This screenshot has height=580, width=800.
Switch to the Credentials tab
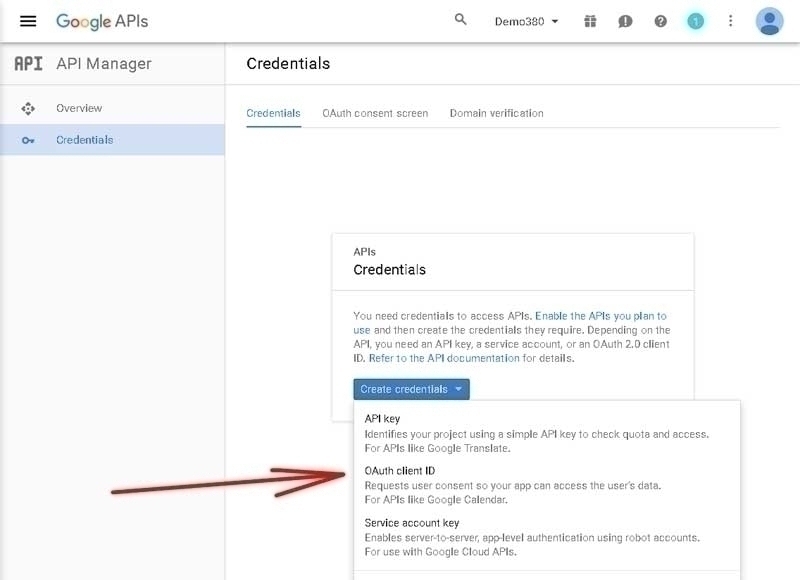coord(273,113)
